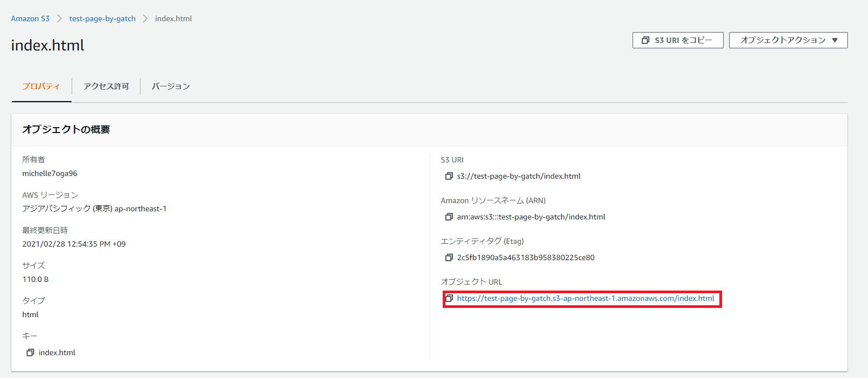Click the タイプ label
Screen dimensions: 868x378
point(34,300)
